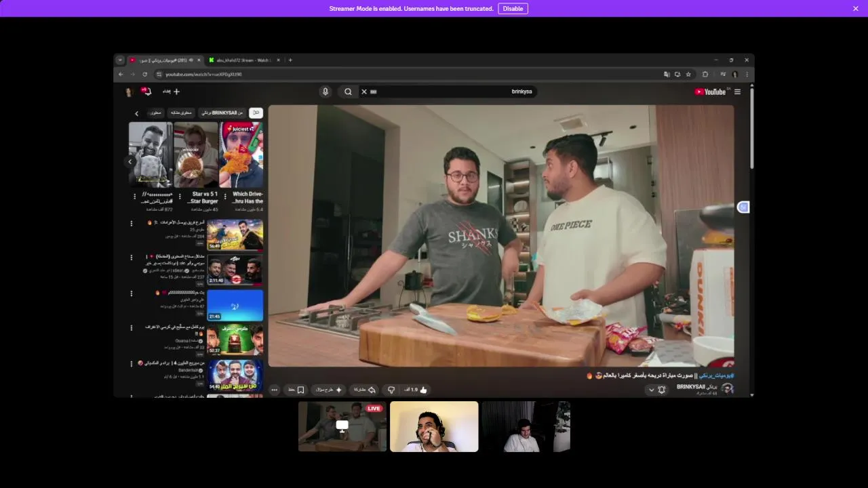
Task: Disable Streamer Mode from the banner
Action: click(x=513, y=9)
